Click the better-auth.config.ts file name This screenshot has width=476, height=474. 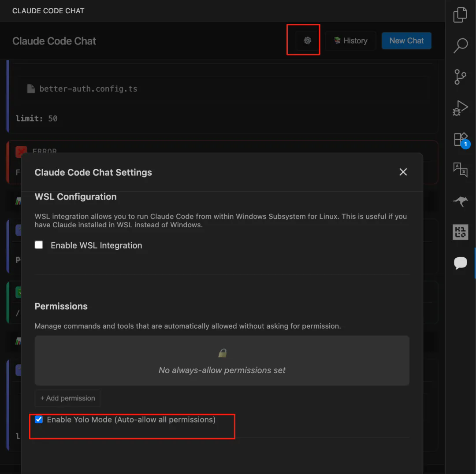point(88,89)
